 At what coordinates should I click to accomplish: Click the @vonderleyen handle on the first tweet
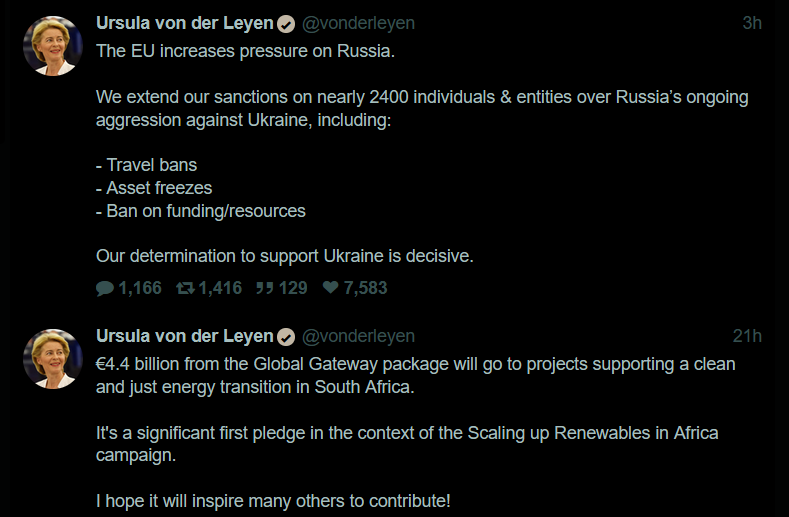(x=358, y=23)
